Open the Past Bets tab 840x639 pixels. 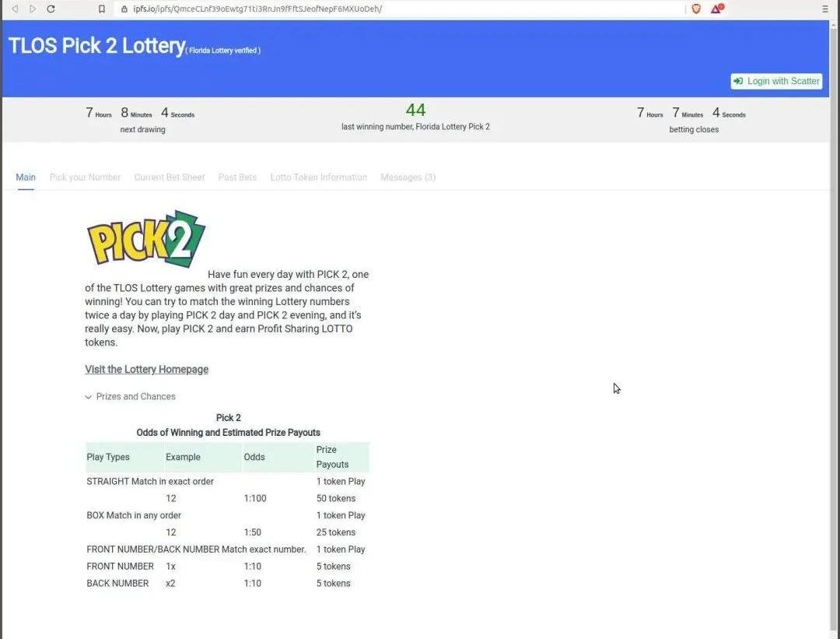[237, 177]
